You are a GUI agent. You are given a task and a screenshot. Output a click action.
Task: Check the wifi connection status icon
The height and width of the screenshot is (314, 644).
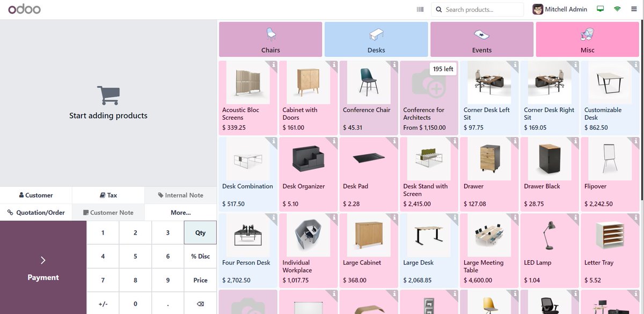point(617,9)
